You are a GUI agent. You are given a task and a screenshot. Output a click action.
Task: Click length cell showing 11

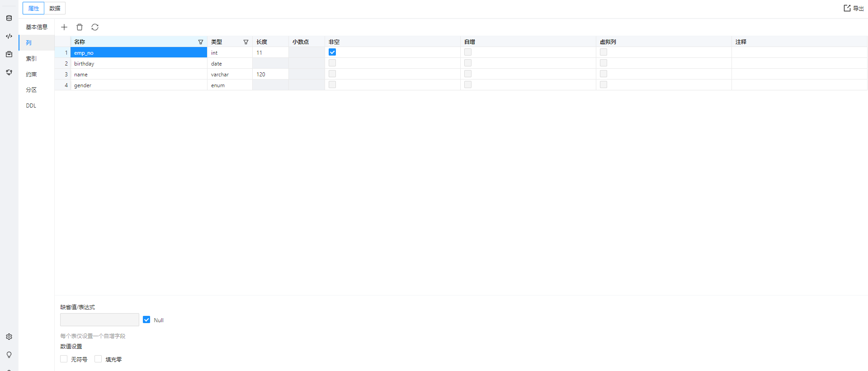click(270, 52)
